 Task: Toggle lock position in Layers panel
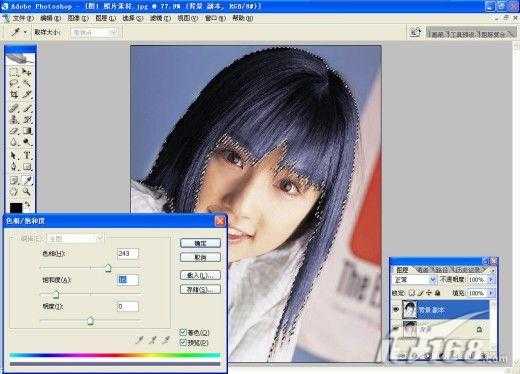pyautogui.click(x=429, y=293)
